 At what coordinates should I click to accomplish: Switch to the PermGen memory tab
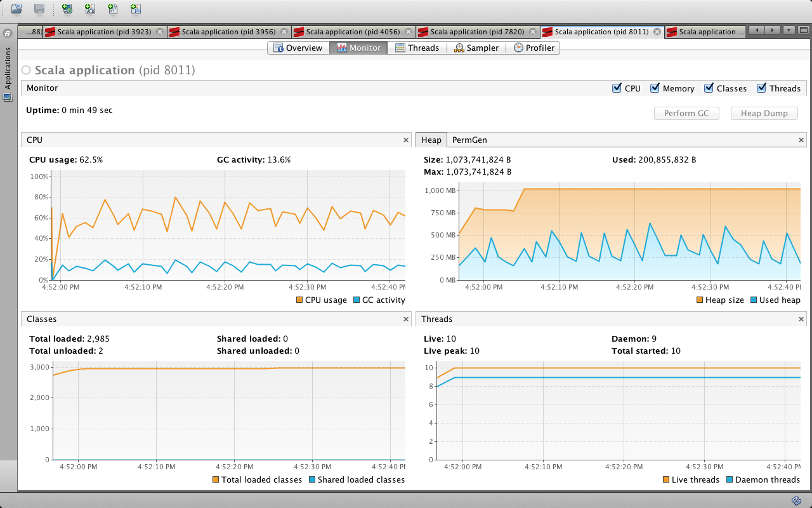click(469, 140)
